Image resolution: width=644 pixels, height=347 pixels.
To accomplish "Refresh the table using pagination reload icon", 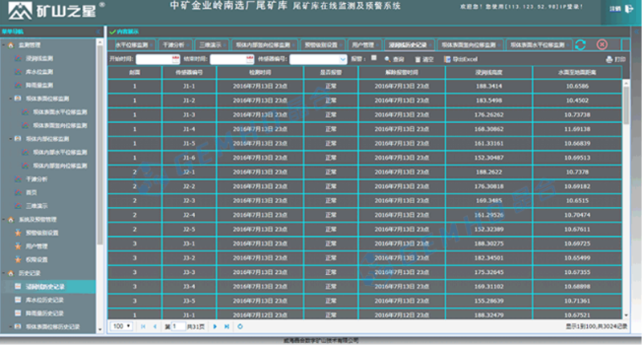I will point(239,327).
